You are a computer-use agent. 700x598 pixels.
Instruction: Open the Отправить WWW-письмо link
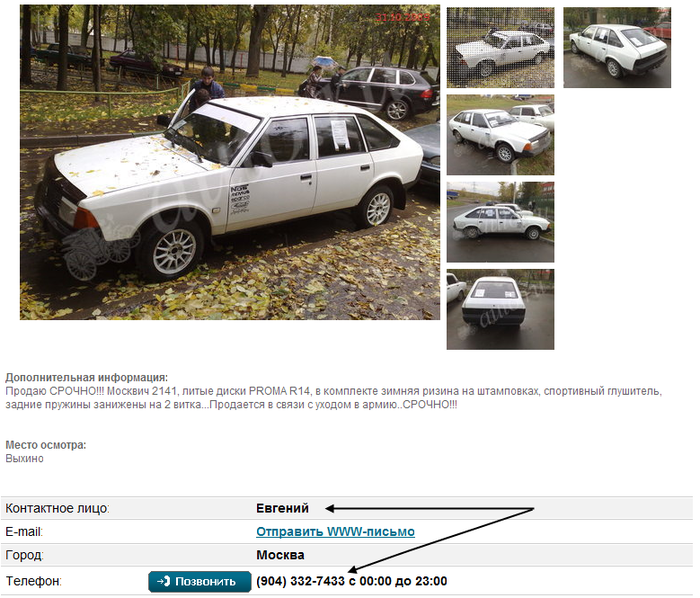pyautogui.click(x=335, y=532)
